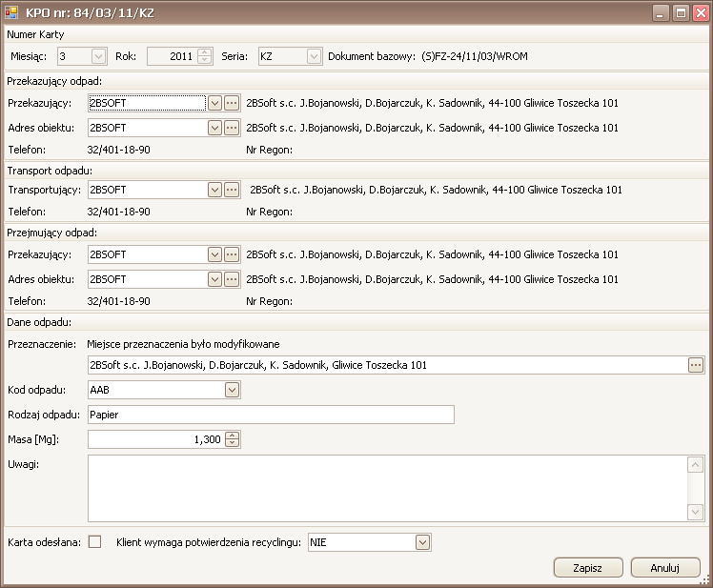Click 'Miejsce przeznaczenia było modyfikowane' text

[183, 344]
